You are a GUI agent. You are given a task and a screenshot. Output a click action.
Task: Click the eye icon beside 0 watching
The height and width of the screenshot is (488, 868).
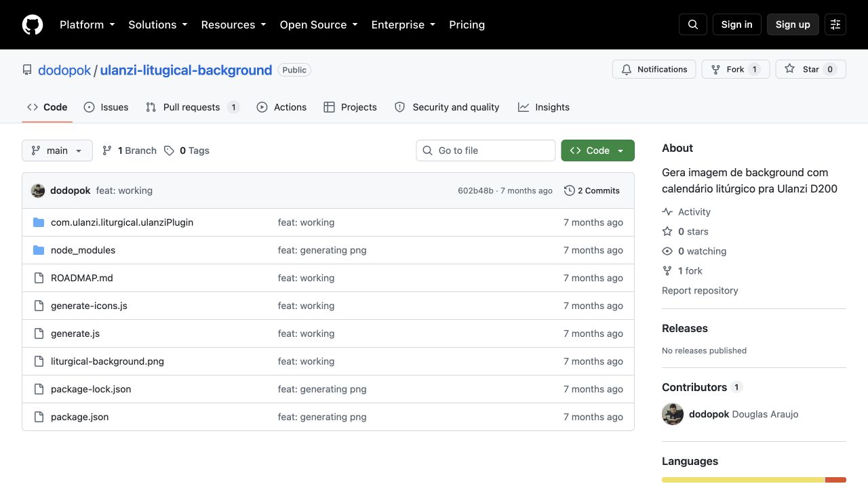click(x=667, y=251)
